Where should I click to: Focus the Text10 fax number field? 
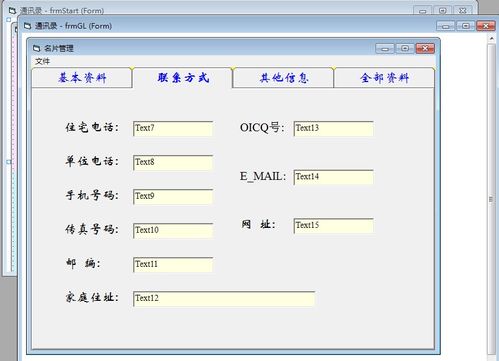173,230
